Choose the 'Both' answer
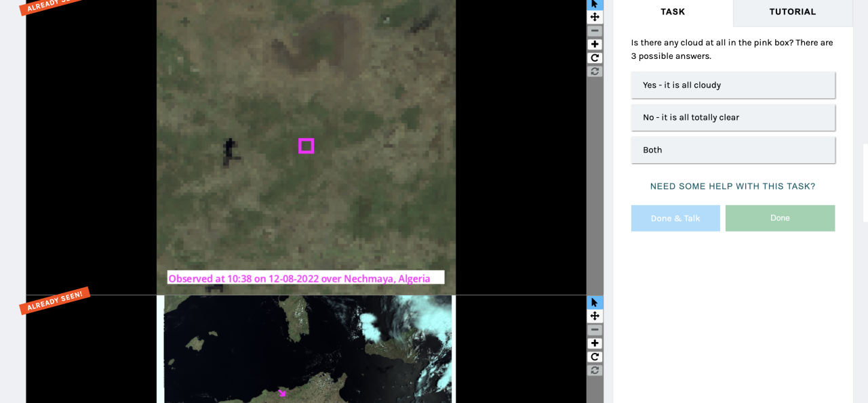The width and height of the screenshot is (868, 403). coord(733,150)
